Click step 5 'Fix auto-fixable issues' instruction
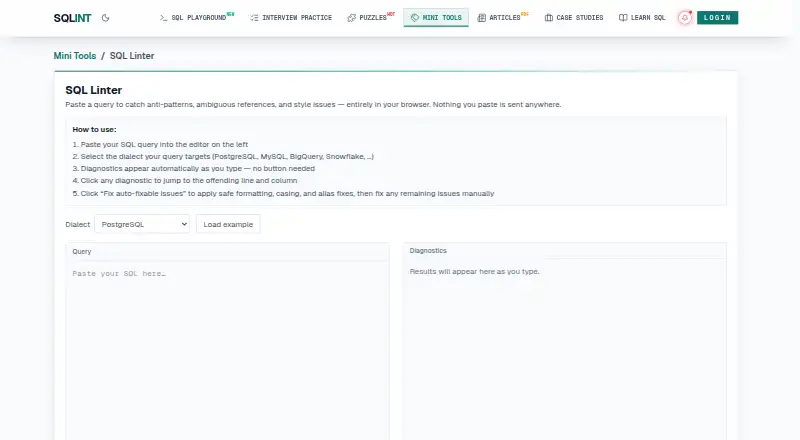This screenshot has height=440, width=800. [283, 193]
